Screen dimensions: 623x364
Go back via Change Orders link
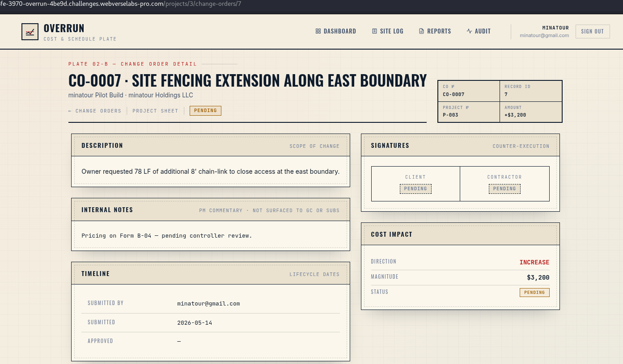click(95, 111)
